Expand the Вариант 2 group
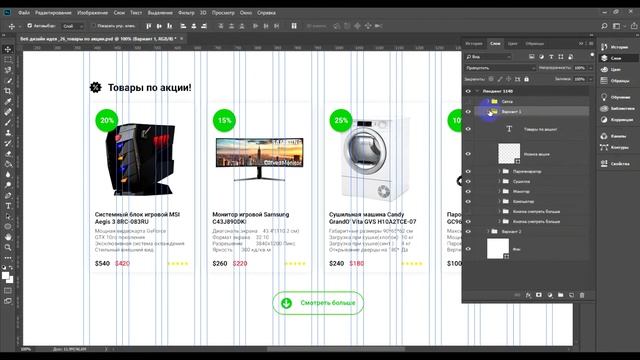Viewport: 640px width, 360px height. [x=488, y=231]
